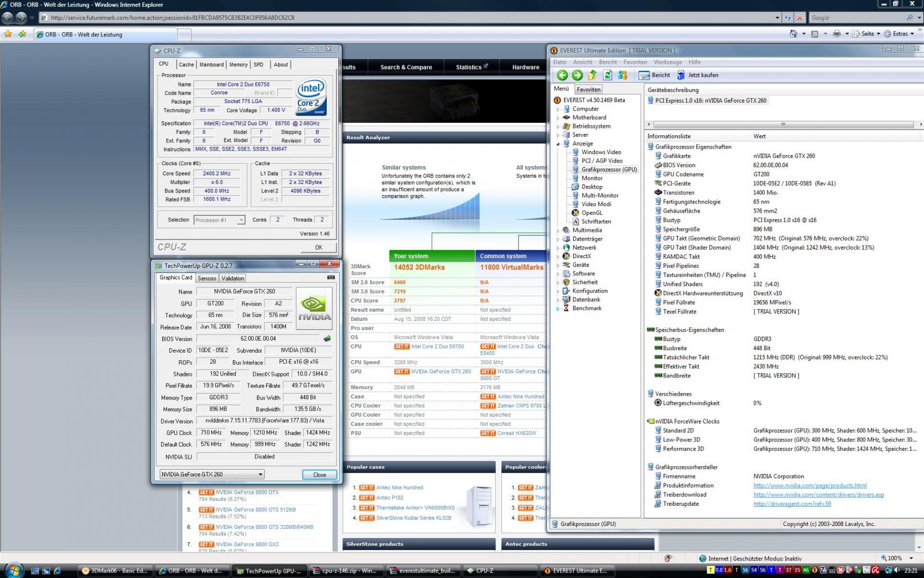The height and width of the screenshot is (578, 924).
Task: Click NVIDIA GeForce 8800 GTX link
Action: (x=247, y=492)
